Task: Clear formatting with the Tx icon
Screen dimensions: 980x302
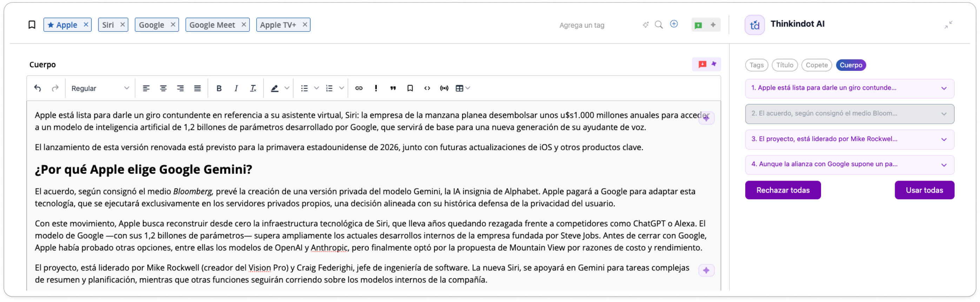Action: pyautogui.click(x=253, y=88)
